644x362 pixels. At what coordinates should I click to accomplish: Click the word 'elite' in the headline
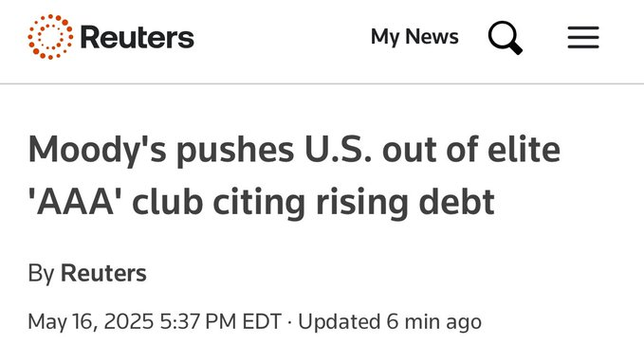click(x=524, y=148)
